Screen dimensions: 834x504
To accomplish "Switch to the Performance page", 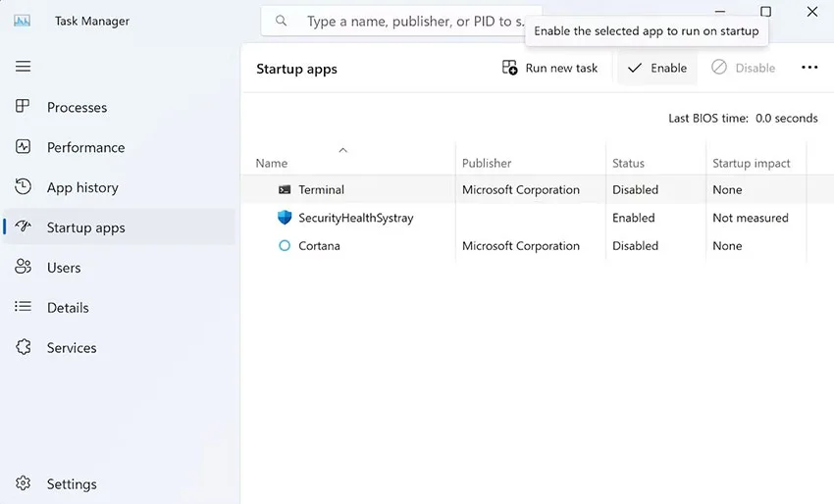I will point(119,147).
